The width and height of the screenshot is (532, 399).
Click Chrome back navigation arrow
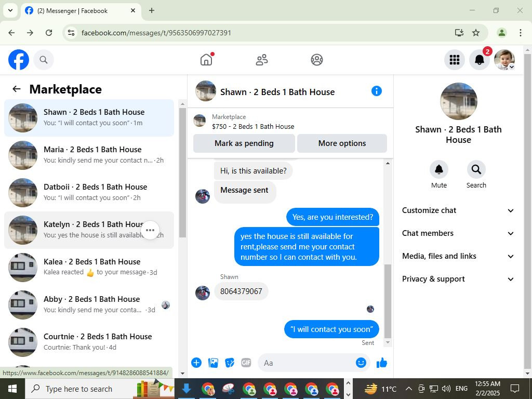coord(11,33)
